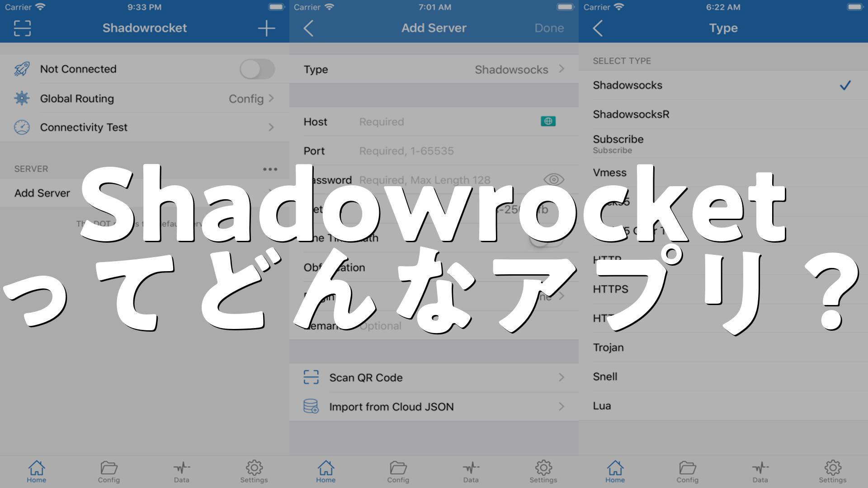The height and width of the screenshot is (488, 868).
Task: Select the Trojan type
Action: pos(723,347)
